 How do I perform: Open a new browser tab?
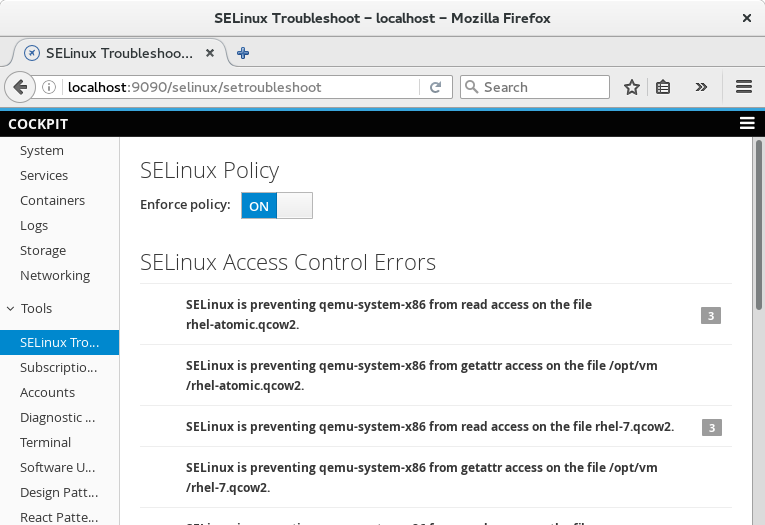243,53
